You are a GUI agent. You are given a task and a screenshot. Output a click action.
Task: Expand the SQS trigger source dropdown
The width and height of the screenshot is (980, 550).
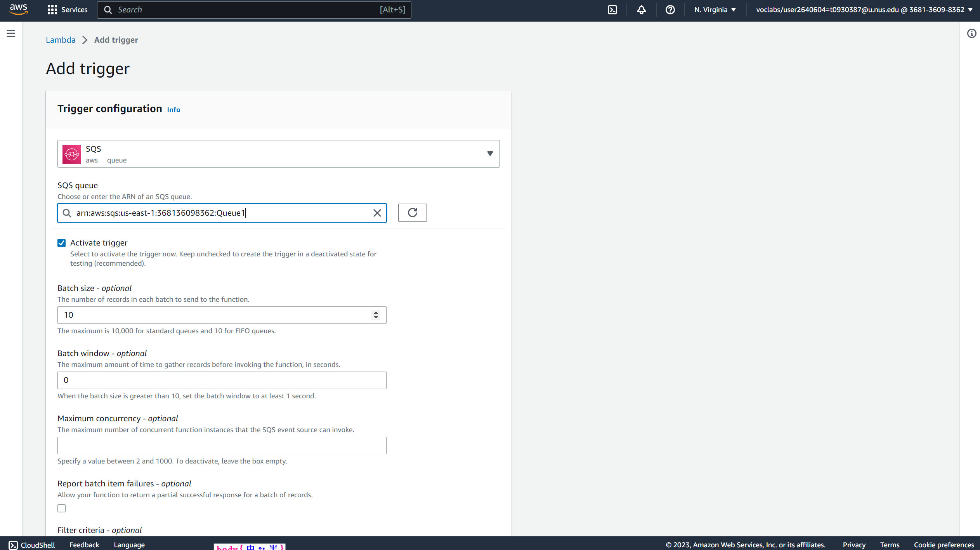click(x=491, y=154)
